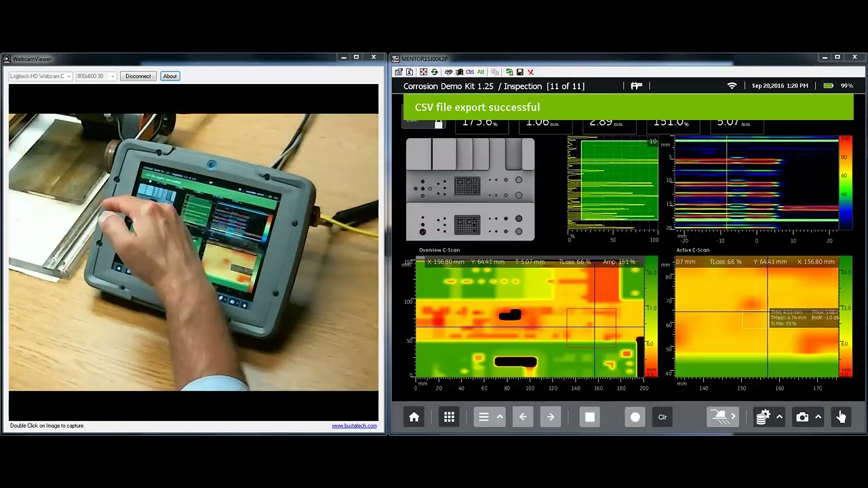Screen dimensions: 868x488
Task: Open the hamburger list menu with caret
Action: pyautogui.click(x=490, y=417)
